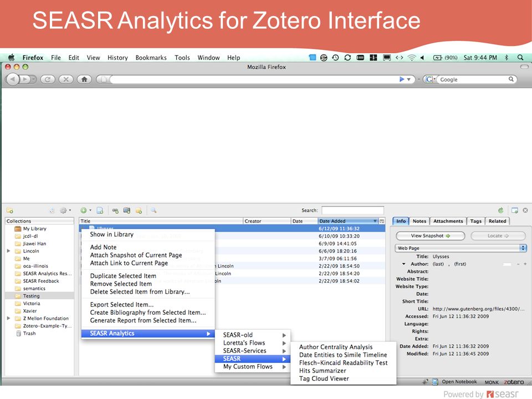Open the Related tab

pos(498,221)
